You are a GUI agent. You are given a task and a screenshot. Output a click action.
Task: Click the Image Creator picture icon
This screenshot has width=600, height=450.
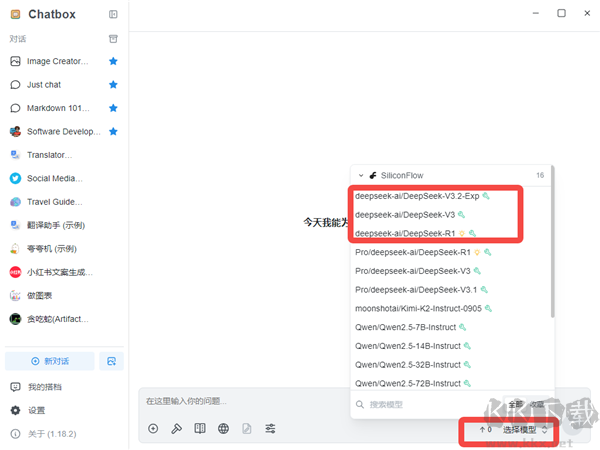(x=15, y=61)
